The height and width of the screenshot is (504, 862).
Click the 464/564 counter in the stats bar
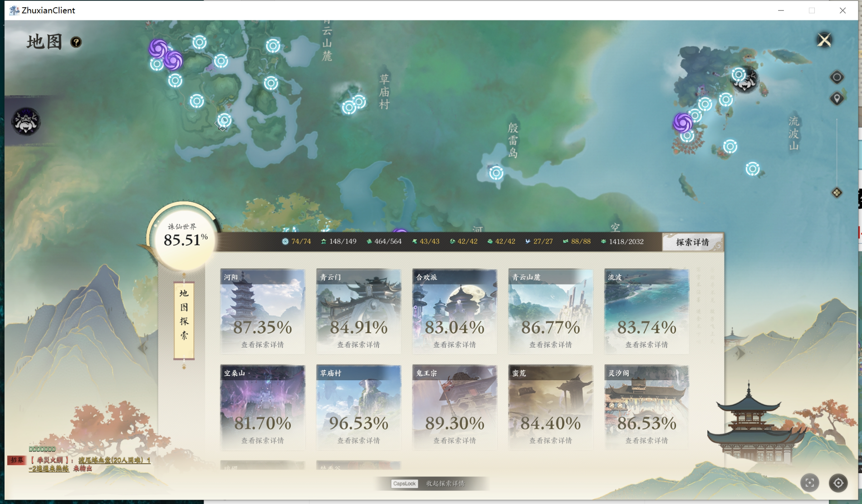[x=384, y=242]
